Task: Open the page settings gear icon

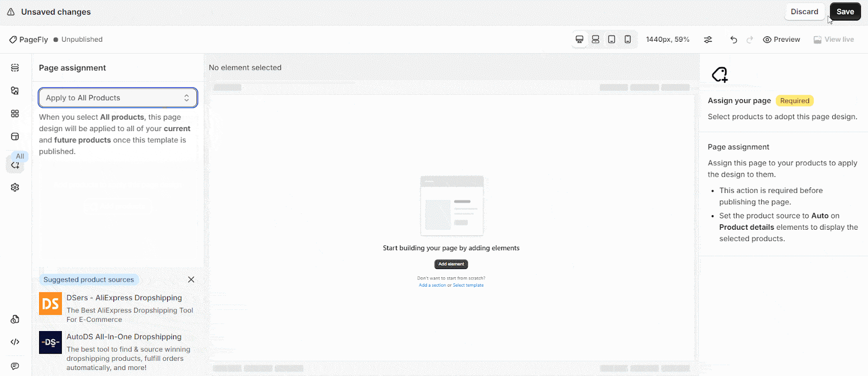Action: coord(15,187)
